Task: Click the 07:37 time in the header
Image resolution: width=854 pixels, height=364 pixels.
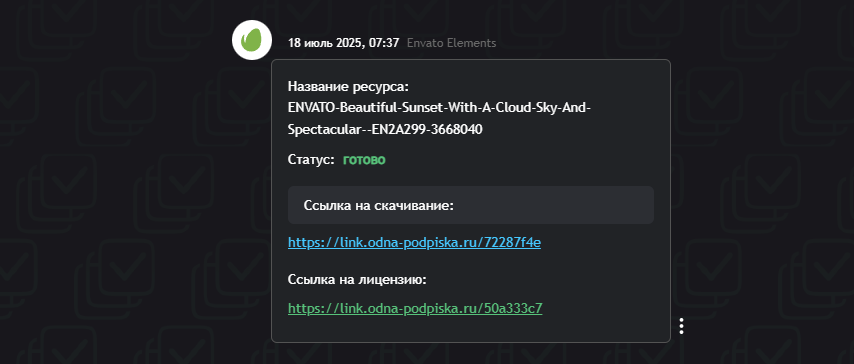Action: click(x=383, y=43)
